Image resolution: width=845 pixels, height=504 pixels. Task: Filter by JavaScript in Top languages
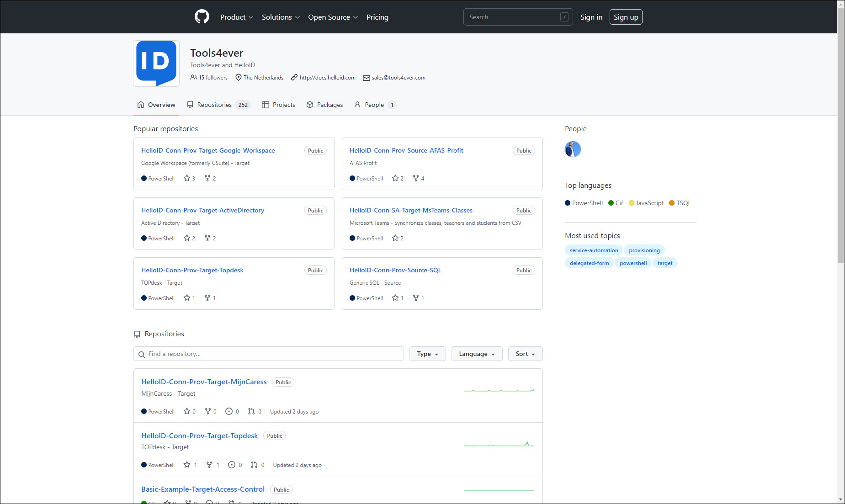pos(646,203)
